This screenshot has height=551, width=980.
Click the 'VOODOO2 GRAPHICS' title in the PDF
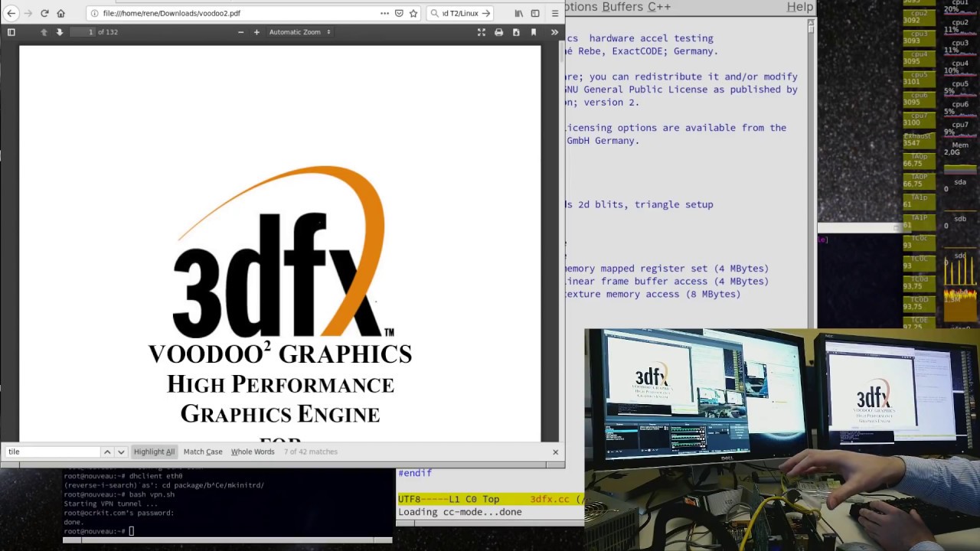click(x=280, y=353)
